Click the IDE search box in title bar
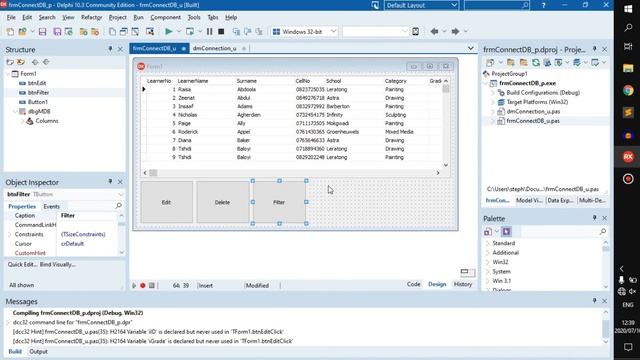 497,5
